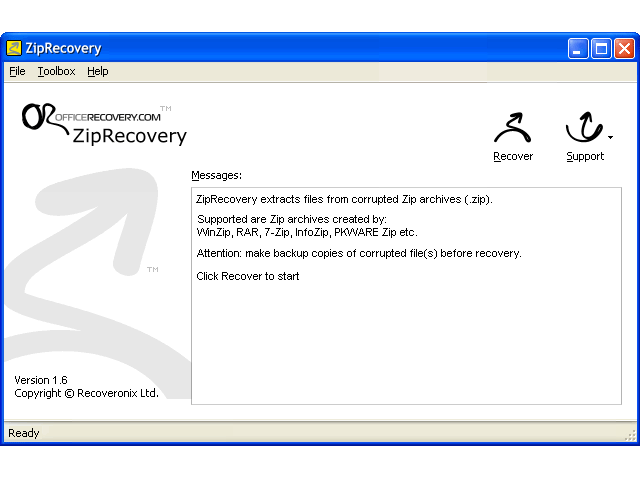This screenshot has height=480, width=640.
Task: Click the OfficeRecovery.com logo
Action: 104,124
